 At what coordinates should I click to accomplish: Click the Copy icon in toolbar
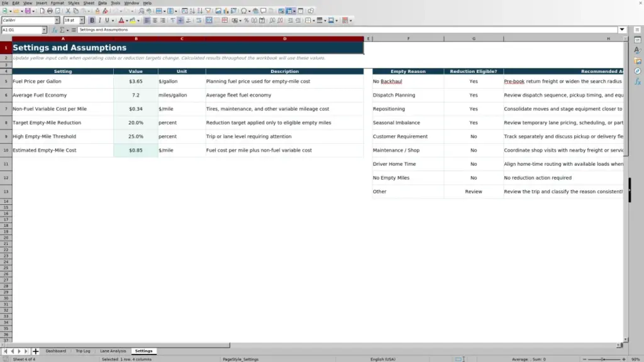(76, 11)
